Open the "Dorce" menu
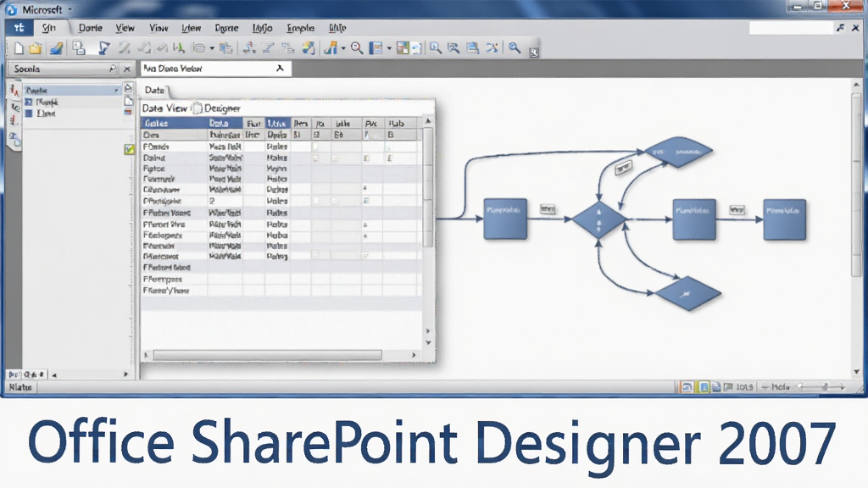This screenshot has width=868, height=488. pyautogui.click(x=226, y=28)
